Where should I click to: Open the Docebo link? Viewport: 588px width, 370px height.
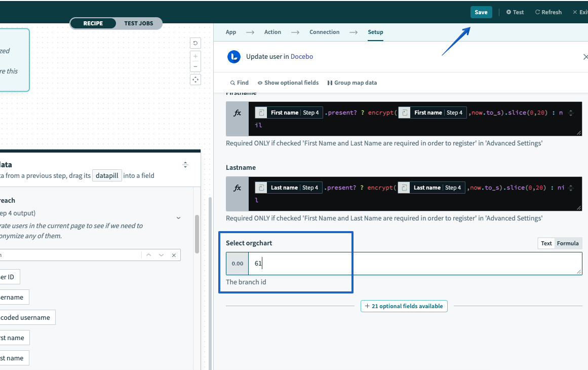tap(302, 56)
